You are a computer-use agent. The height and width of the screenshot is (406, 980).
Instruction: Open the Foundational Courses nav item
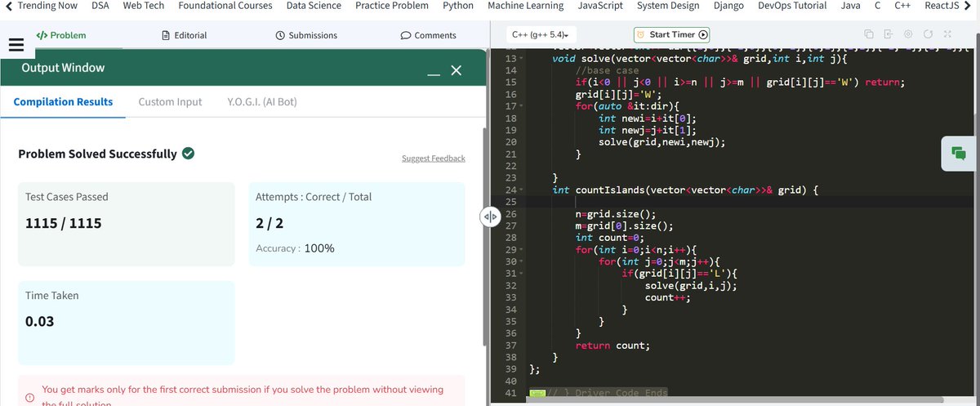point(225,6)
